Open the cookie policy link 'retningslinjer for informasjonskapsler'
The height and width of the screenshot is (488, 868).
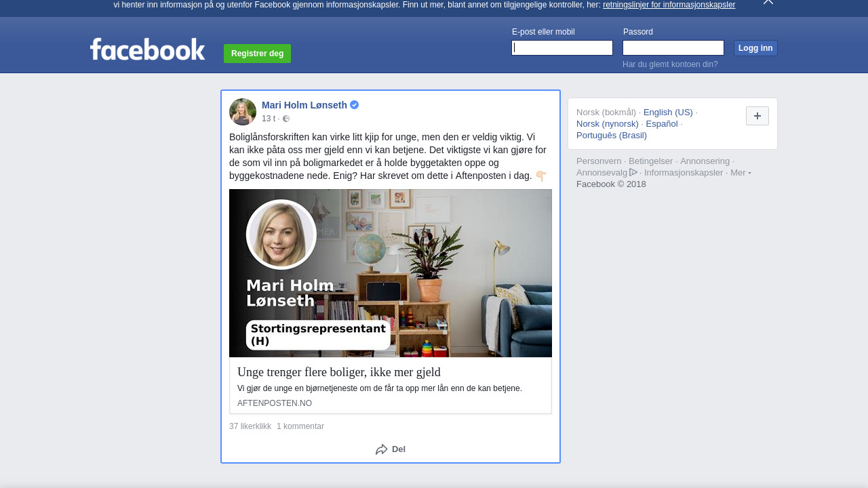click(x=669, y=5)
